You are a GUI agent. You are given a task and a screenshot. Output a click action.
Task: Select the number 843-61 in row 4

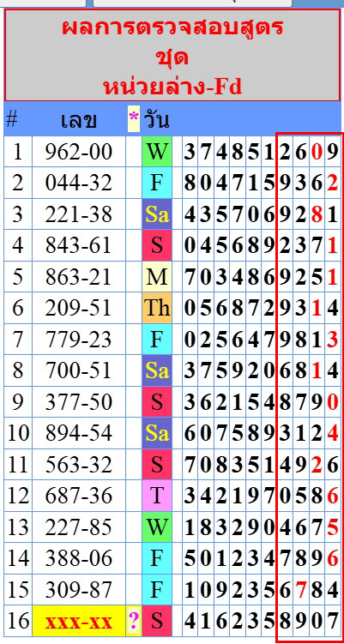[x=79, y=245]
